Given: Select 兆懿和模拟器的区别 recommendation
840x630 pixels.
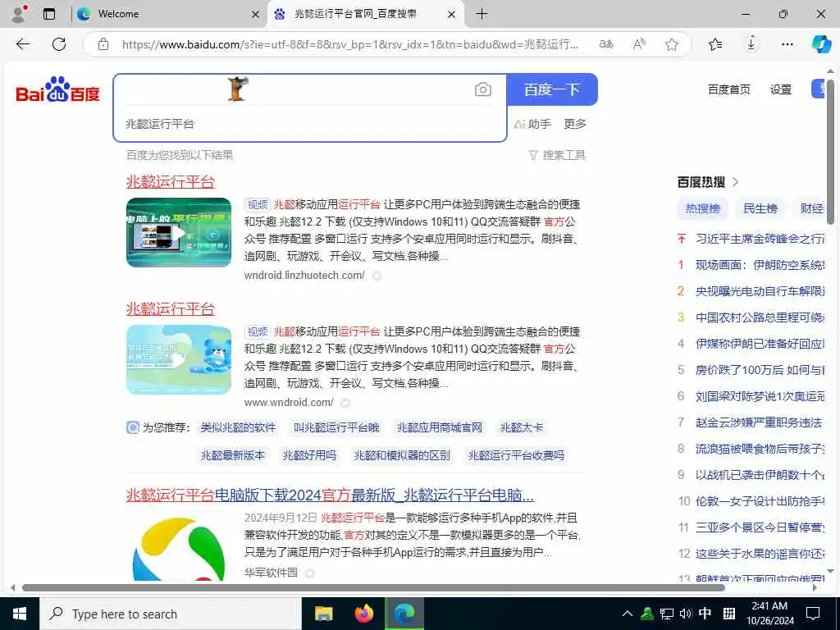Looking at the screenshot, I should 402,455.
